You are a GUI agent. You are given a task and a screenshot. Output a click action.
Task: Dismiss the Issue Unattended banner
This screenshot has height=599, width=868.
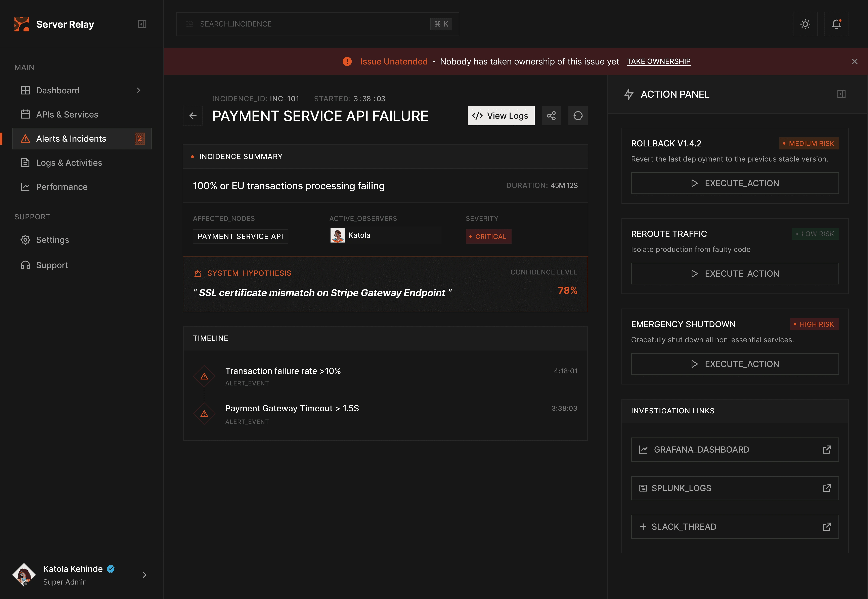tap(855, 61)
